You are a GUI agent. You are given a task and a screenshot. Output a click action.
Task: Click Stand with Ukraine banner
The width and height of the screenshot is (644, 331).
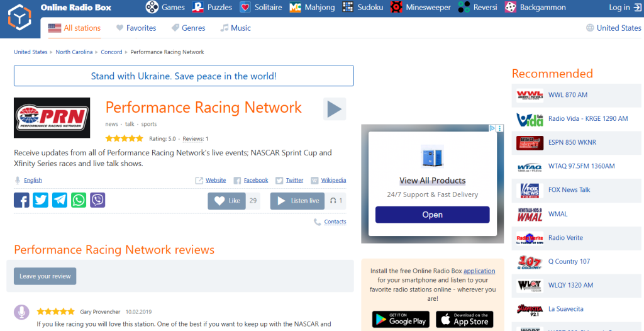pos(184,76)
